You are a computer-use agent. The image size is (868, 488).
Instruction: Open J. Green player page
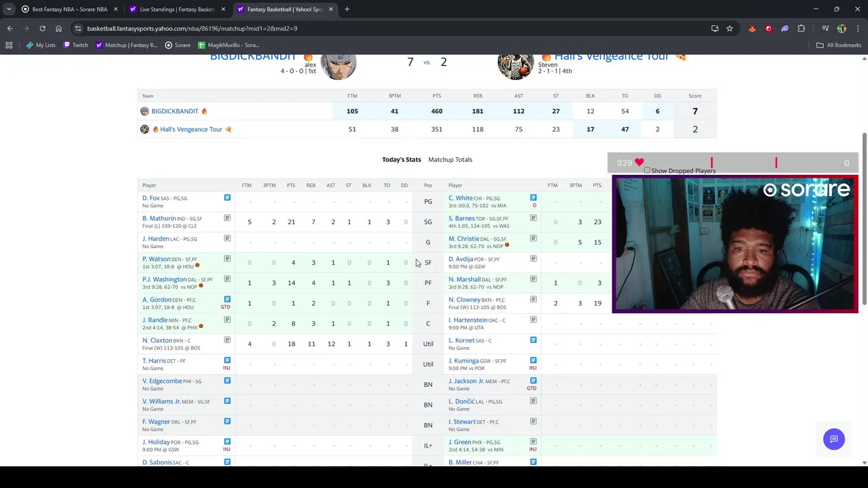point(459,442)
